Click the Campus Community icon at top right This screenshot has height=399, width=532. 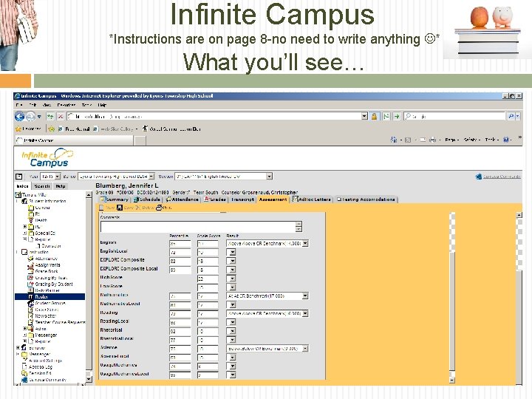point(479,177)
